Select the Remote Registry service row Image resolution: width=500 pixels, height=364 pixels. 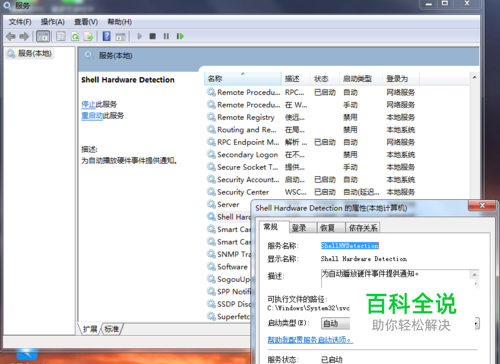(311, 117)
